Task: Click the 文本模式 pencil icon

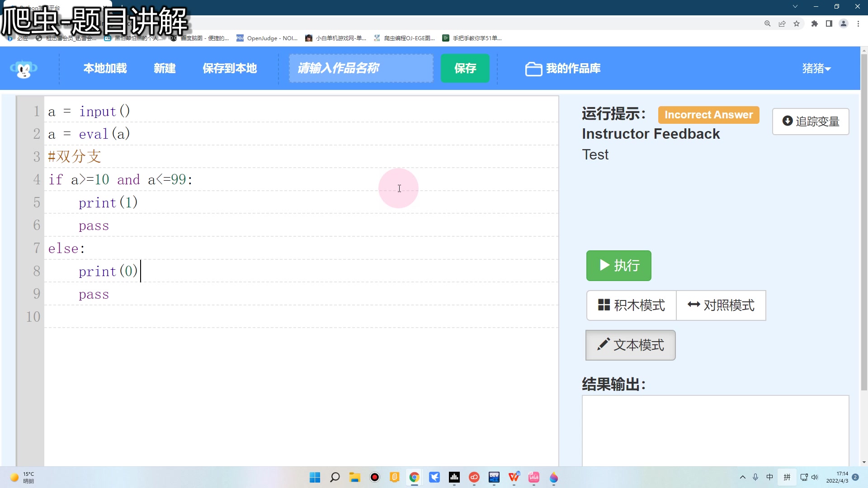Action: pos(603,345)
